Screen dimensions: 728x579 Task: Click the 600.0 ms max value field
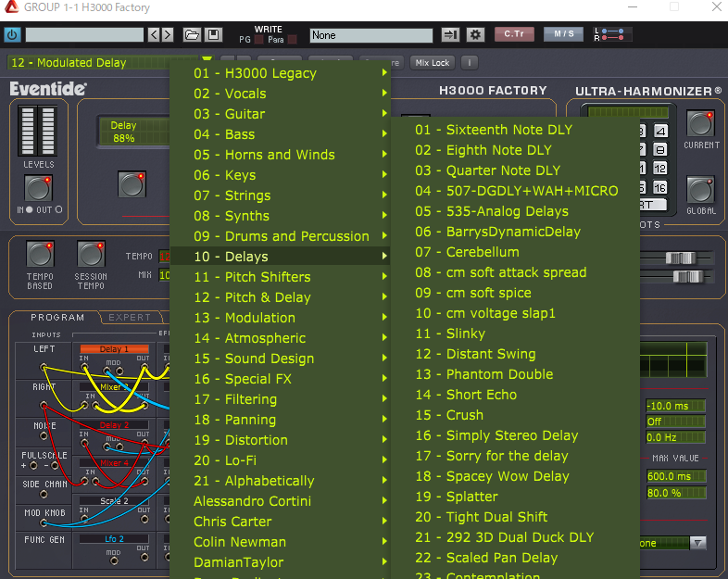click(x=675, y=476)
